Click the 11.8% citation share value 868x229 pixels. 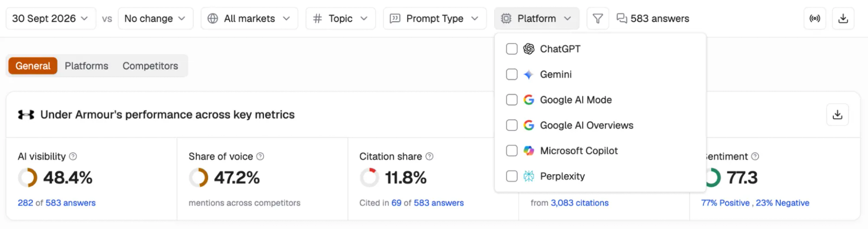[406, 178]
